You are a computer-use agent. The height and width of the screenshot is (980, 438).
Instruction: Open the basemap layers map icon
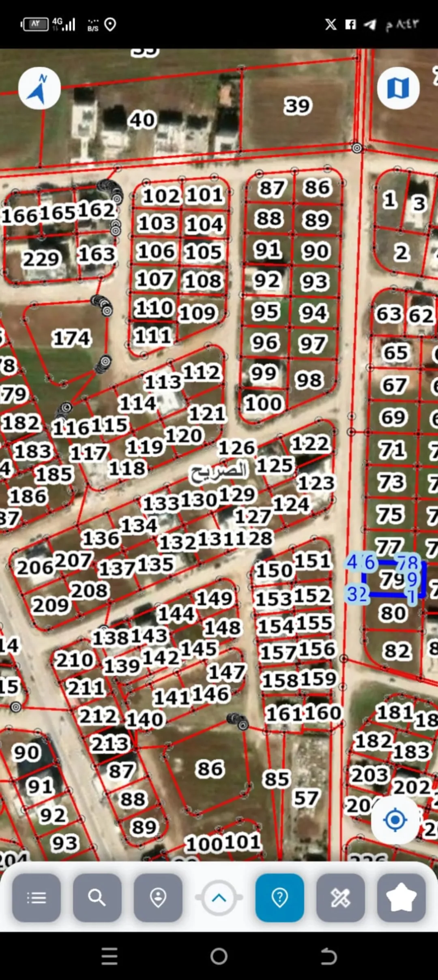pos(398,88)
